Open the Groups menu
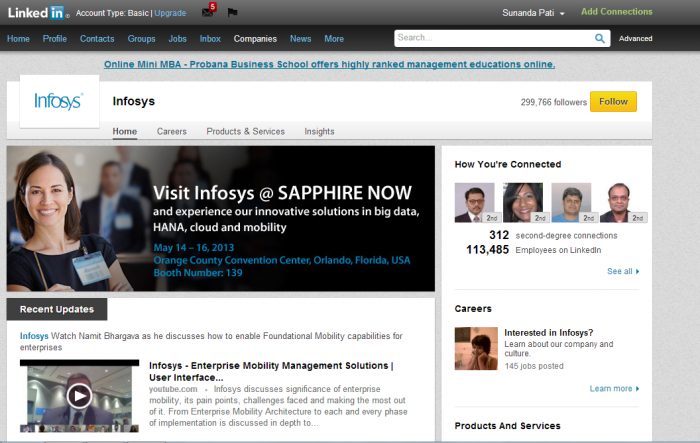The width and height of the screenshot is (700, 443). 142,39
